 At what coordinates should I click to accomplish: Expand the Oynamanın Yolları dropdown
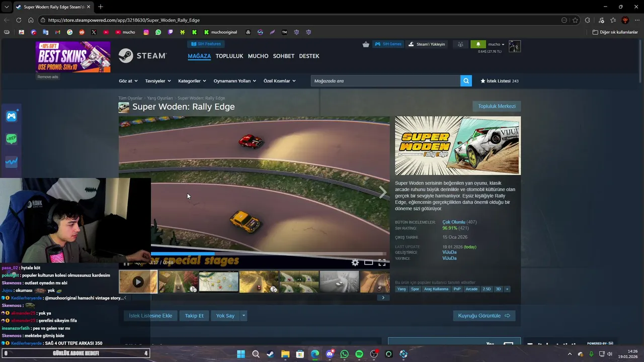point(234,81)
